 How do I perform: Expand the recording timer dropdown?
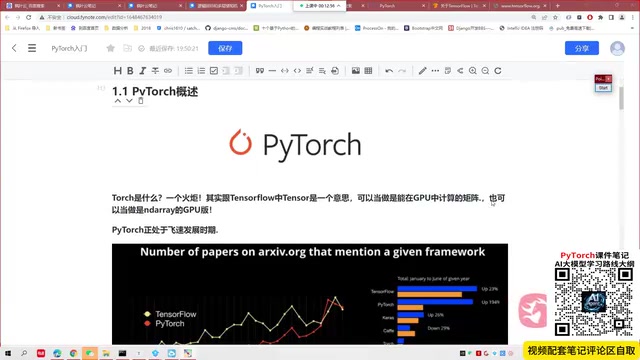339,6
